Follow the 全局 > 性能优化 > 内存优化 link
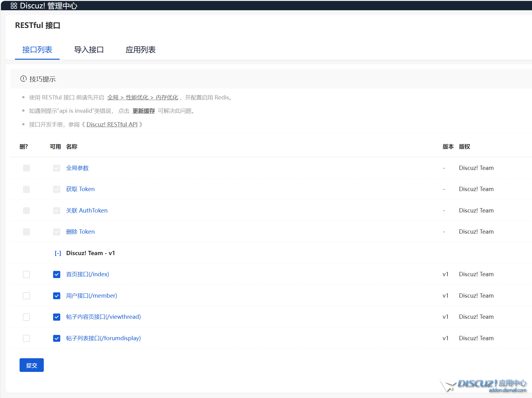Image resolution: width=532 pixels, height=398 pixels. pos(143,98)
